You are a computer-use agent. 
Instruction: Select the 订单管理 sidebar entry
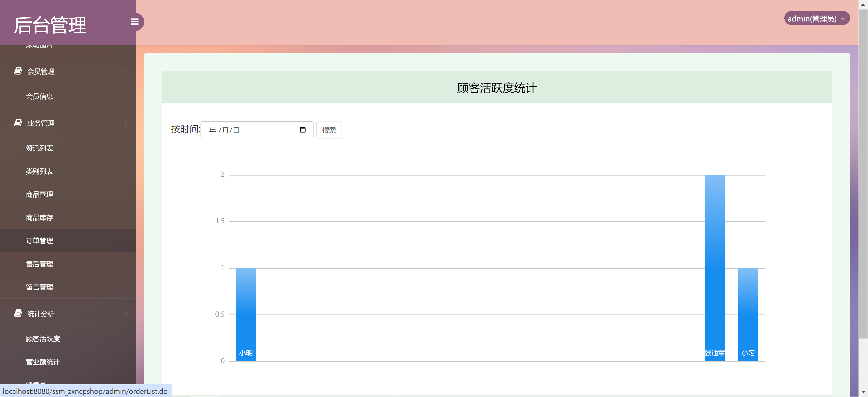(39, 241)
